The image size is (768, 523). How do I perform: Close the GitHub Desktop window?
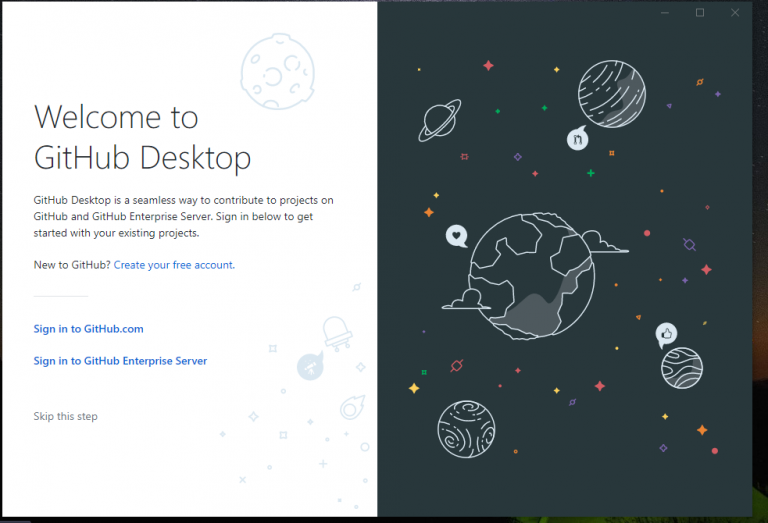coord(736,12)
